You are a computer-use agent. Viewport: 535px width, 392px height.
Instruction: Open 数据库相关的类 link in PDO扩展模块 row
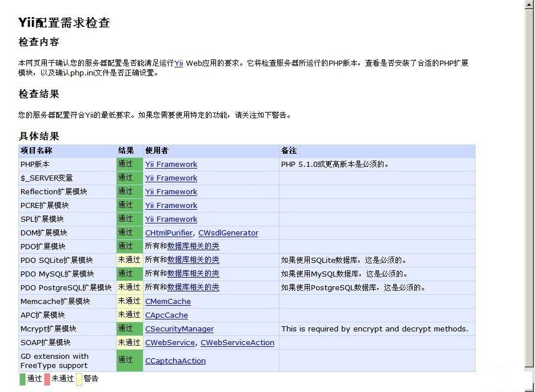click(x=193, y=246)
